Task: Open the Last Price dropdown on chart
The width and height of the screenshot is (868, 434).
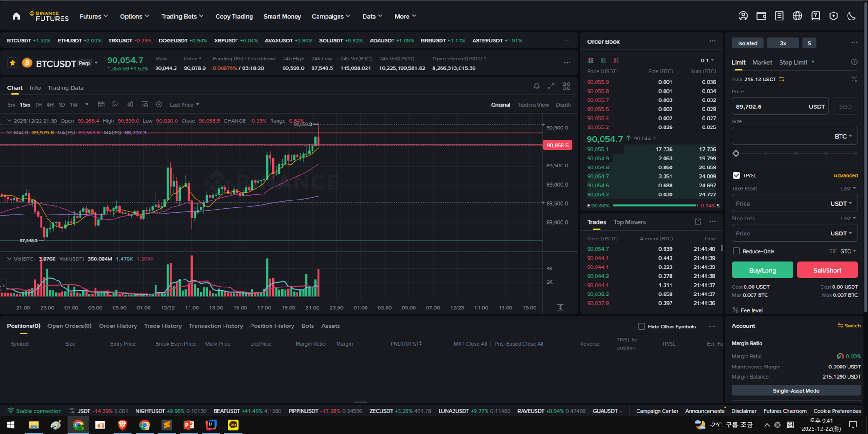Action: click(x=184, y=105)
